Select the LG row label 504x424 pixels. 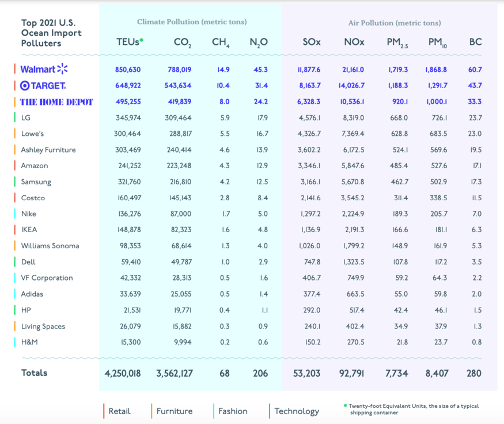click(x=26, y=118)
